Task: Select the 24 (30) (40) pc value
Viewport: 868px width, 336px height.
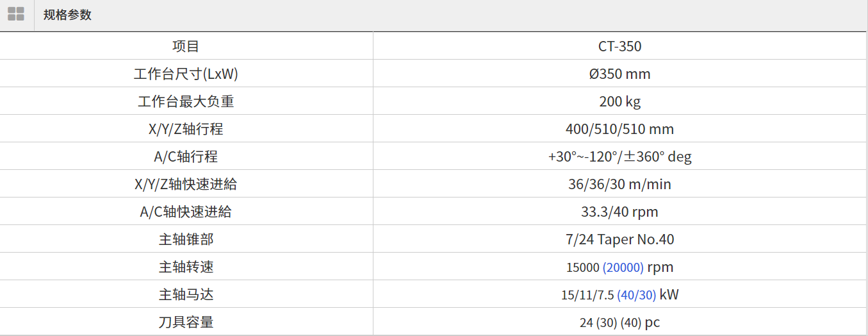Action: 619,323
